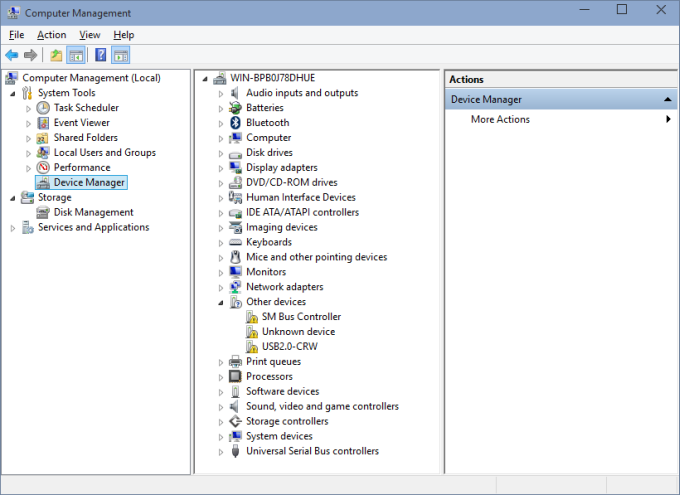Click the Bluetooth device category icon

pos(235,123)
